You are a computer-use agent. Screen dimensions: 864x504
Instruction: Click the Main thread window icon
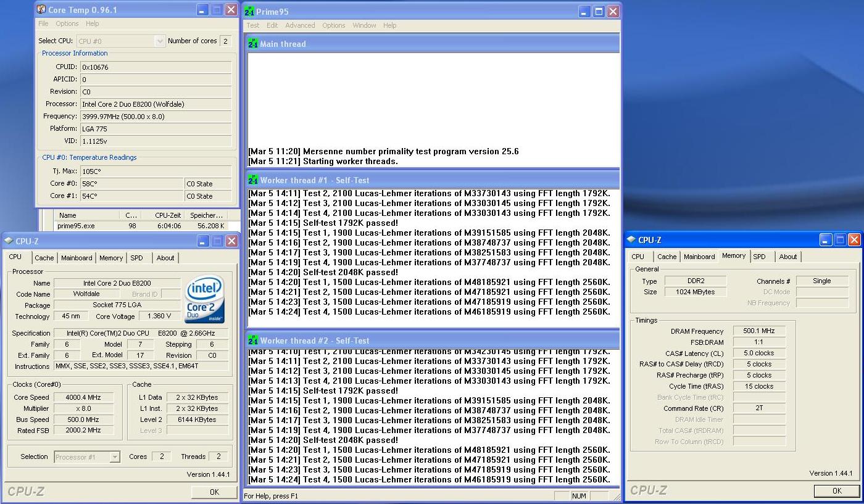click(x=253, y=44)
